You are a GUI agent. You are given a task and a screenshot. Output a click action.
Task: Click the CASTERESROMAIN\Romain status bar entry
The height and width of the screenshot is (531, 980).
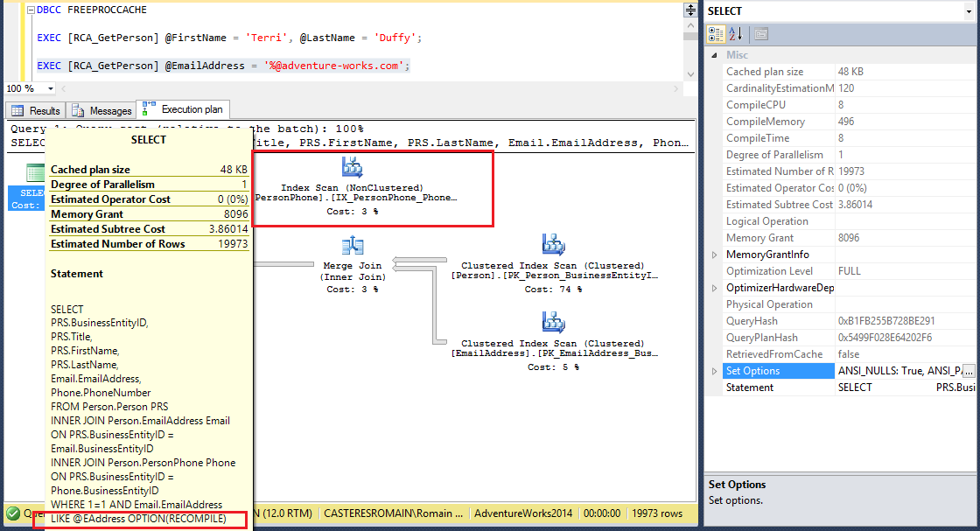393,514
